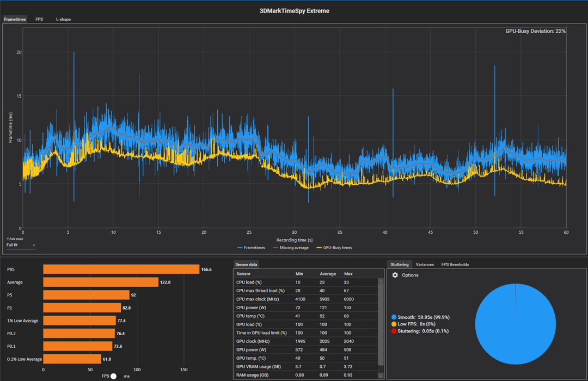Select the 'RAM usage (GB)' row
Image resolution: width=588 pixels, height=381 pixels.
click(306, 375)
